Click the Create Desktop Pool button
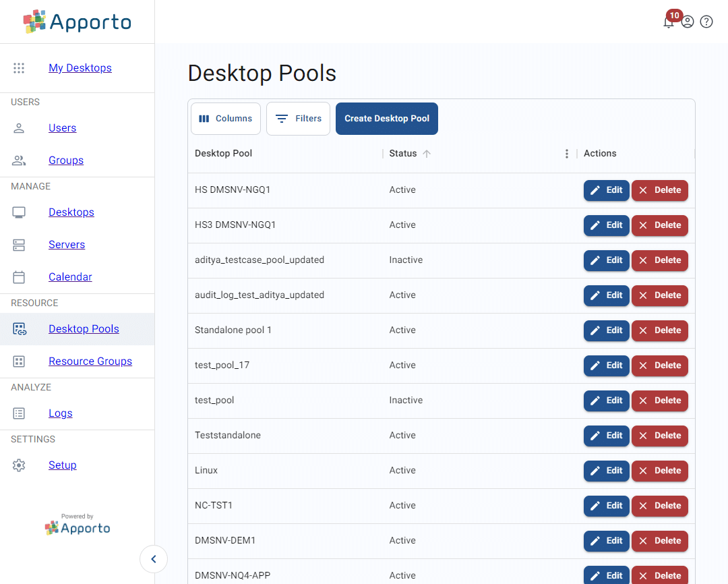Image resolution: width=728 pixels, height=584 pixels. coord(387,119)
